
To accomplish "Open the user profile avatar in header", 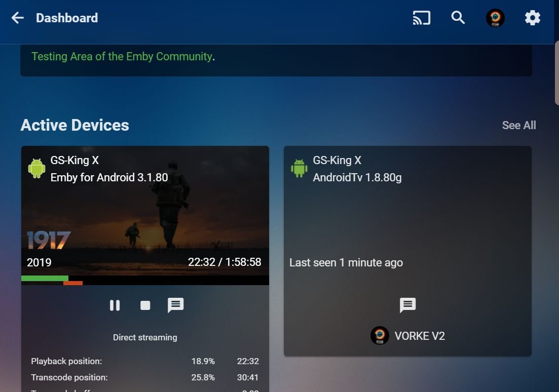I will tap(495, 18).
